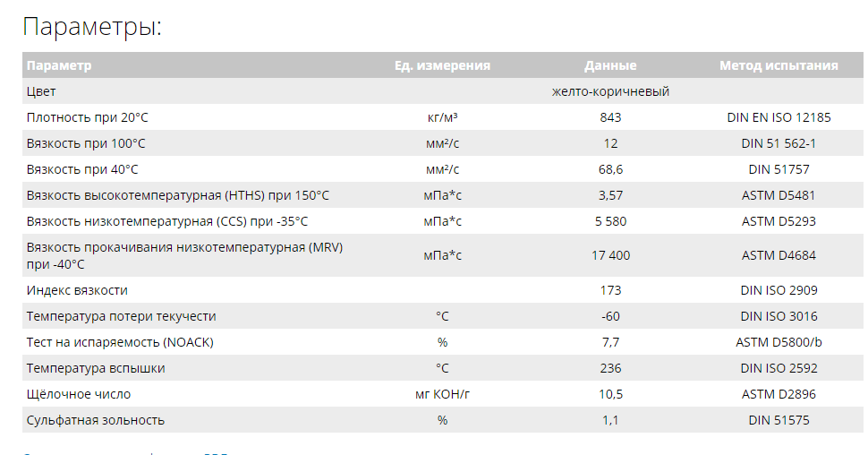Click the 'Щёлочное число' row label

pyautogui.click(x=79, y=395)
